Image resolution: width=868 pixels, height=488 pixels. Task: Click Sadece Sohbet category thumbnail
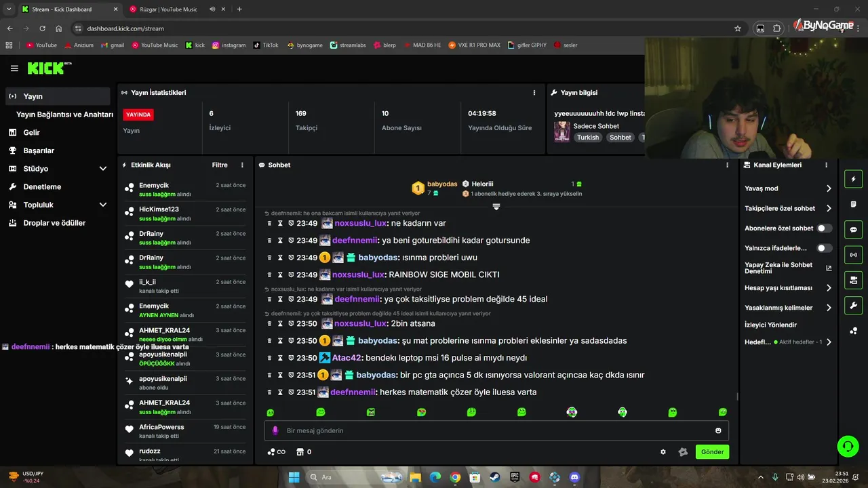[562, 131]
